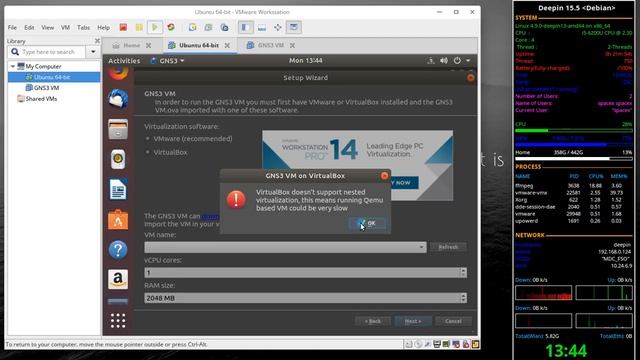The width and height of the screenshot is (640, 360).
Task: Close the Library panel
Action: [97, 41]
